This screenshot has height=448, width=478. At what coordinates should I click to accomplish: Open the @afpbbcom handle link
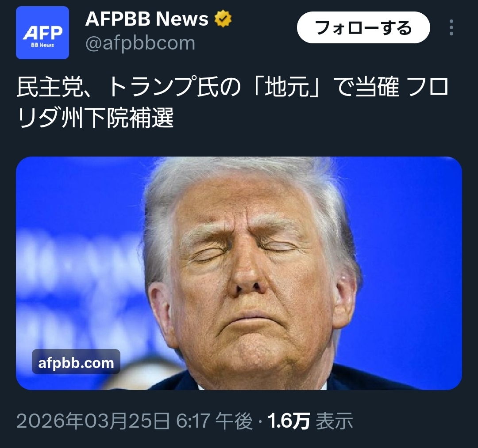coord(140,43)
